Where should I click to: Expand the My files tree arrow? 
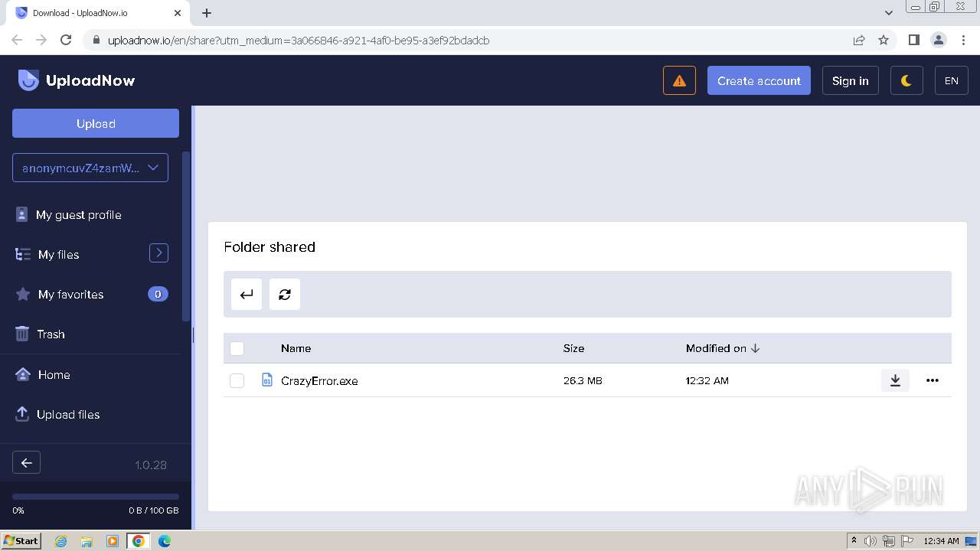tap(158, 253)
